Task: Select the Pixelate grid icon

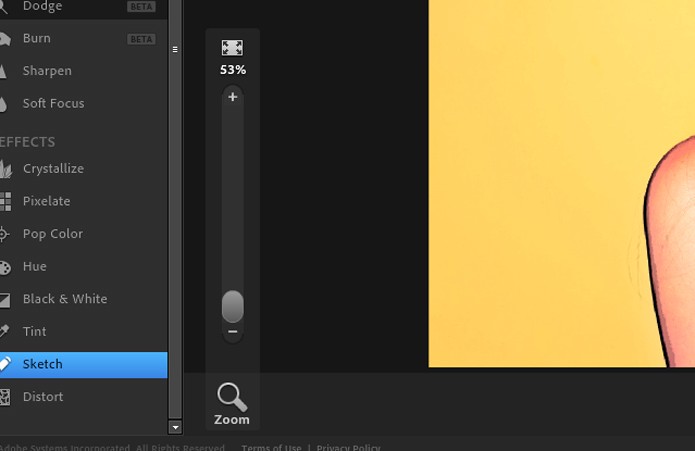Action: pyautogui.click(x=5, y=201)
